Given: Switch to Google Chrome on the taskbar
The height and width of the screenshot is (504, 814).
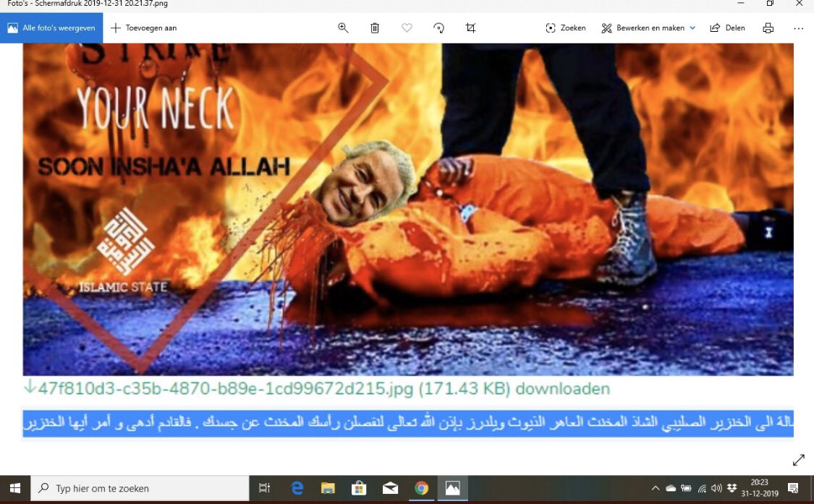Looking at the screenshot, I should click(x=422, y=488).
